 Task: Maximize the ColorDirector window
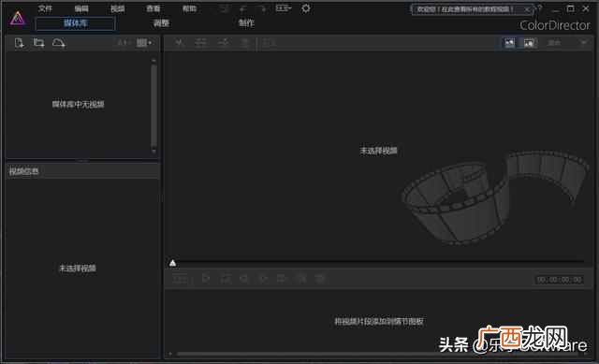point(570,8)
